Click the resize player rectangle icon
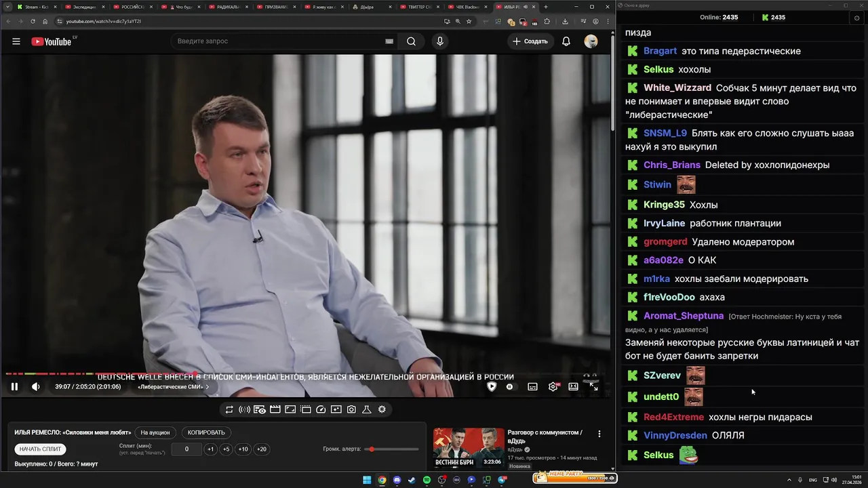This screenshot has width=868, height=488. [x=290, y=409]
